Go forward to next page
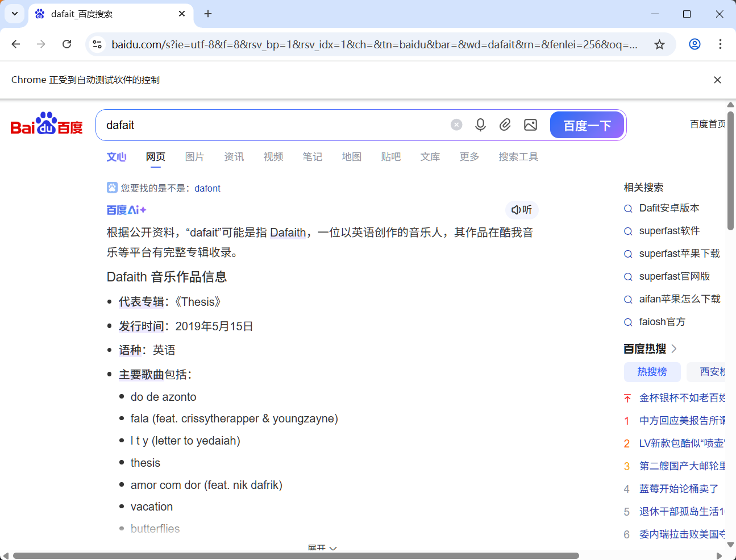 pos(41,44)
